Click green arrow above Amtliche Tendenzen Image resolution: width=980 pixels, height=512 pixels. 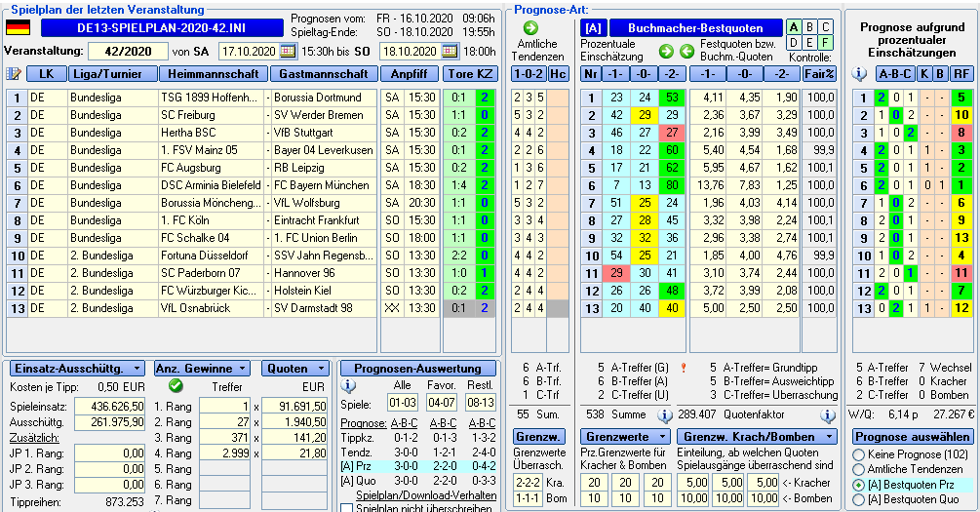[530, 28]
